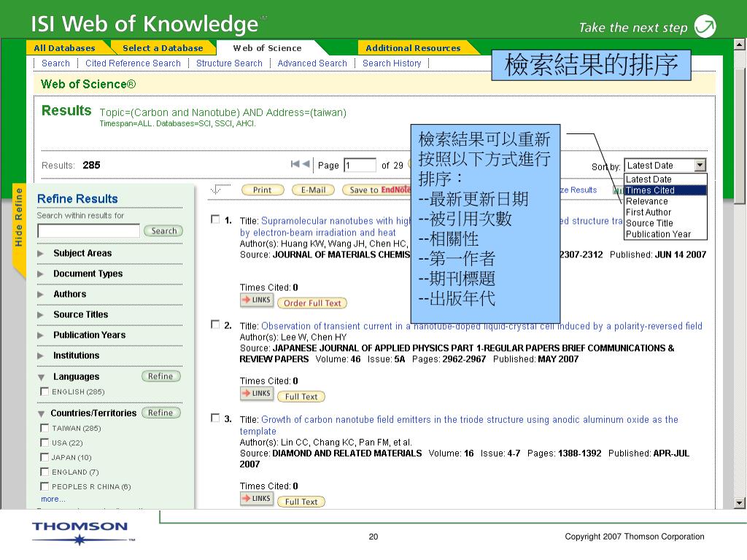The height and width of the screenshot is (560, 747).
Task: Check the PEOPLES R CHINA (6) box
Action: point(44,486)
